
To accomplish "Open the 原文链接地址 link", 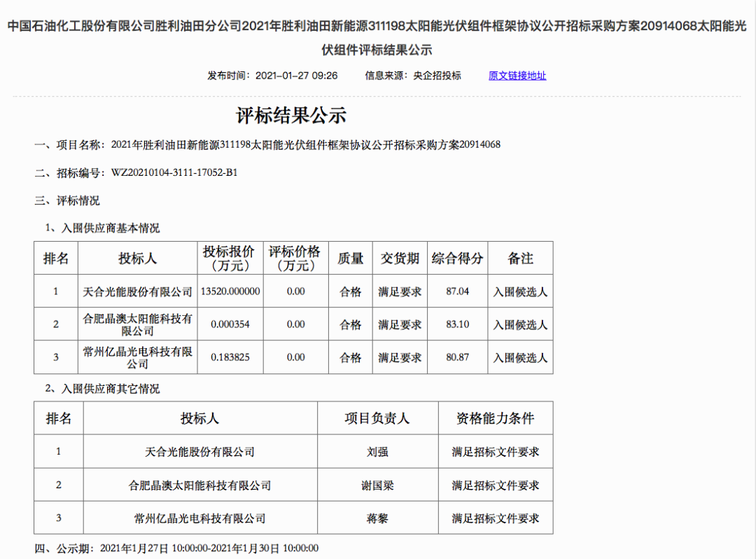I will click(517, 76).
